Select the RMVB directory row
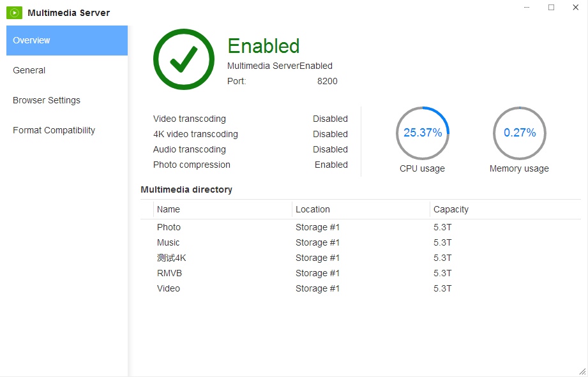The height and width of the screenshot is (377, 588). click(x=169, y=273)
